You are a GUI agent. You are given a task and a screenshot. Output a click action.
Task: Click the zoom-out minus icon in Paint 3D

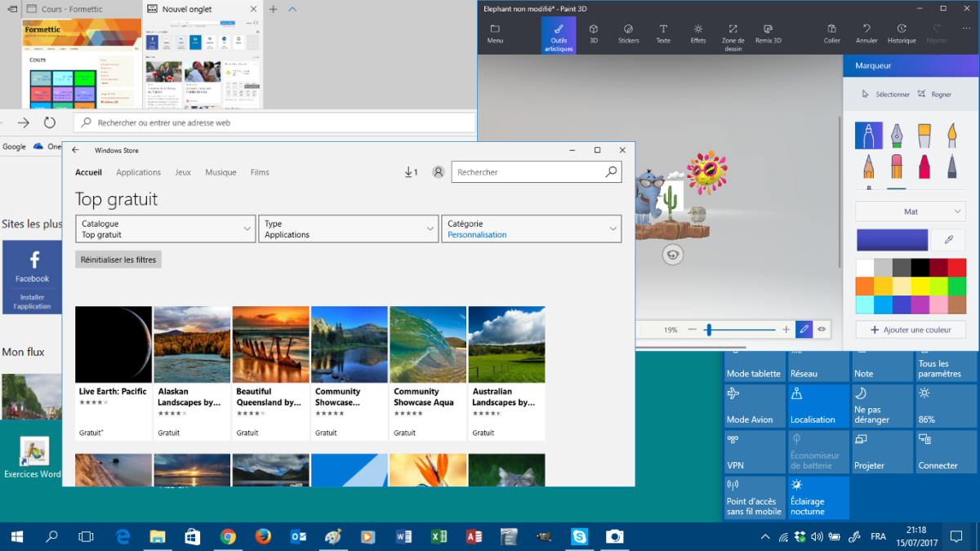click(x=693, y=330)
